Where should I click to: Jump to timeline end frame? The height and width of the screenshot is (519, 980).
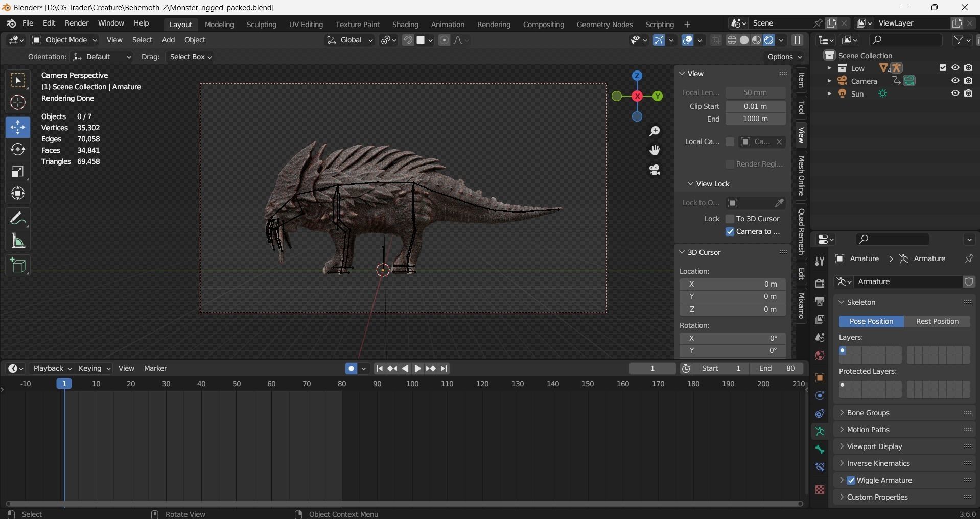point(444,368)
